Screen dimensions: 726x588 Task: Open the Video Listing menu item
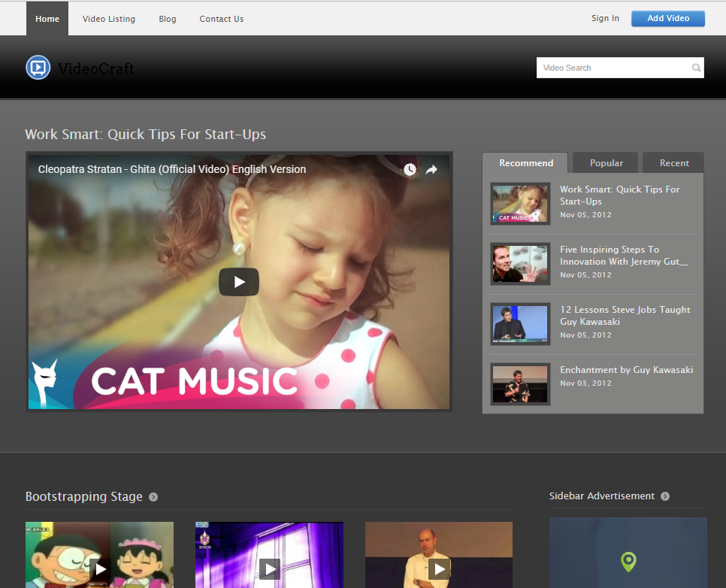(x=109, y=19)
